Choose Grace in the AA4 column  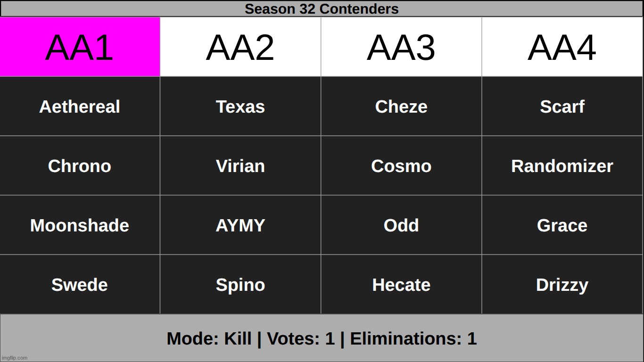(x=562, y=225)
